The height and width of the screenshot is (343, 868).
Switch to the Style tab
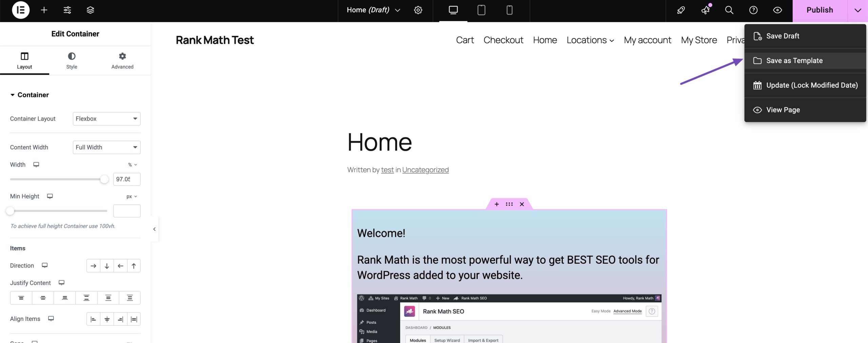(x=72, y=61)
